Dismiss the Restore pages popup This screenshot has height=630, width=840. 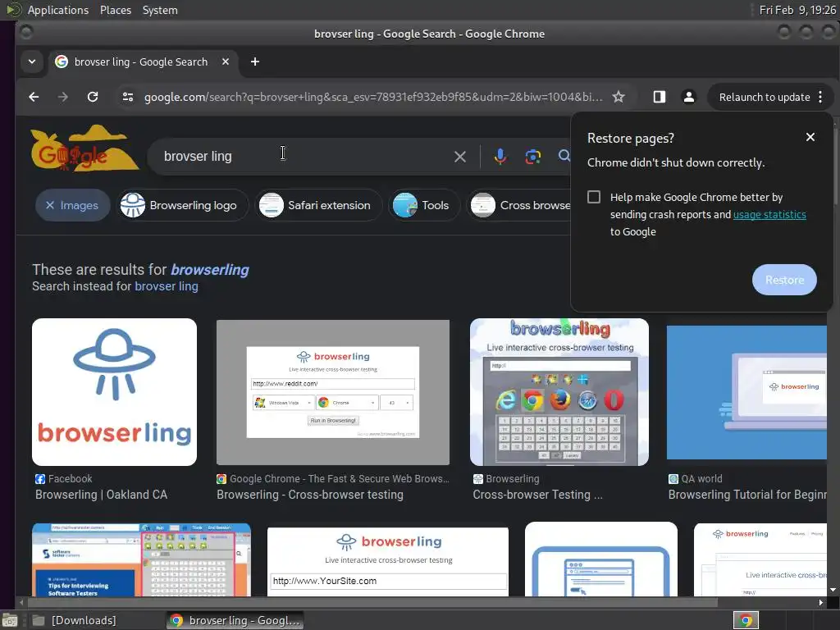coord(810,137)
